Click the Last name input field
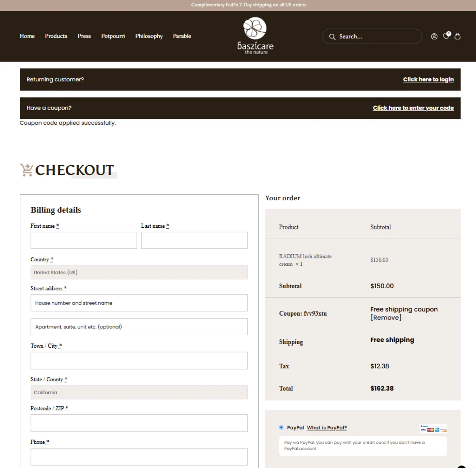476x468 pixels. tap(194, 240)
